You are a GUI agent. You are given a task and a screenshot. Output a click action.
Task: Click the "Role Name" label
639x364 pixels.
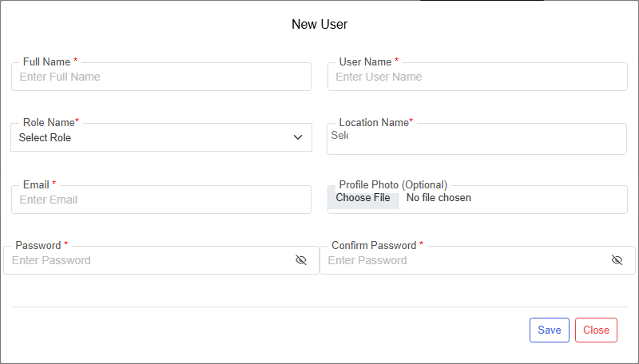coord(49,122)
